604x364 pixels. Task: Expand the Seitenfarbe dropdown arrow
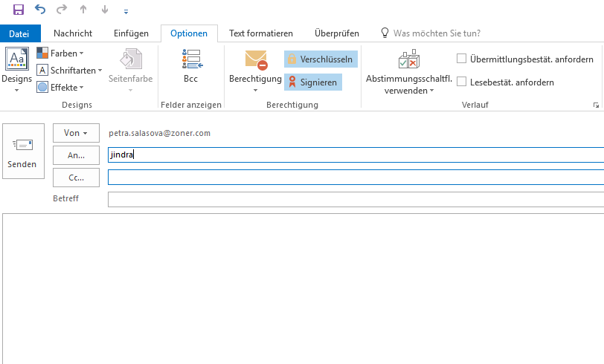(x=130, y=91)
